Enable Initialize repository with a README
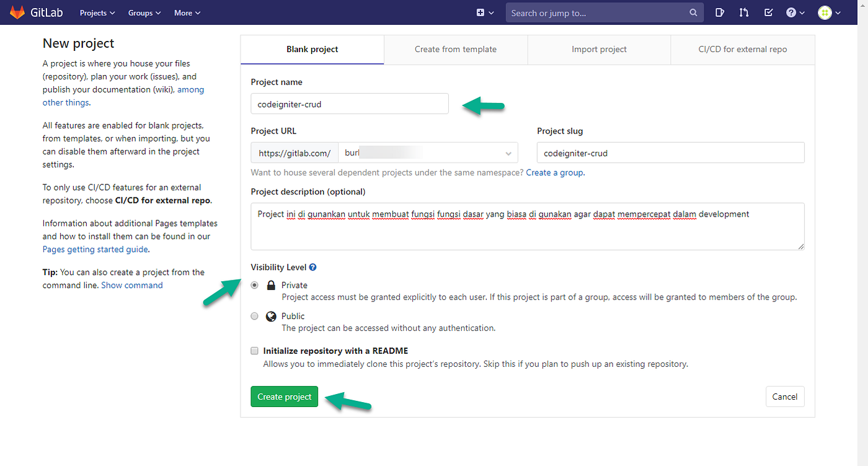The image size is (868, 466). click(x=254, y=351)
